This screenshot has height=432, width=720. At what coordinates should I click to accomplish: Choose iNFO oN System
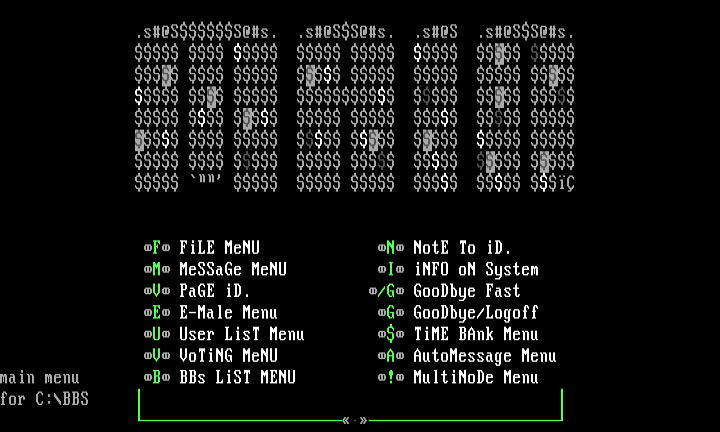(x=475, y=269)
